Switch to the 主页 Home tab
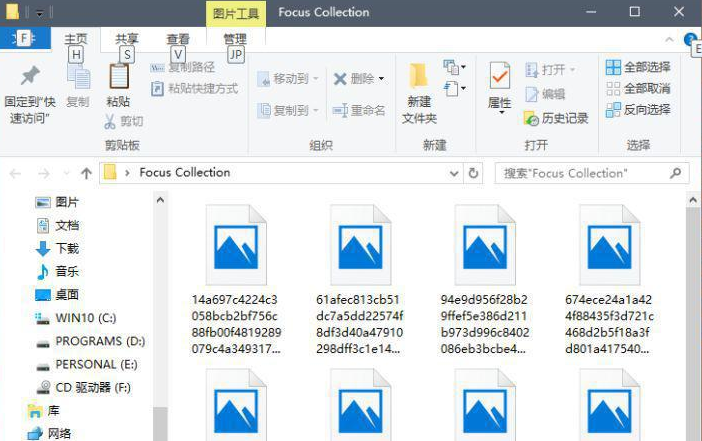This screenshot has width=702, height=441. point(76,39)
